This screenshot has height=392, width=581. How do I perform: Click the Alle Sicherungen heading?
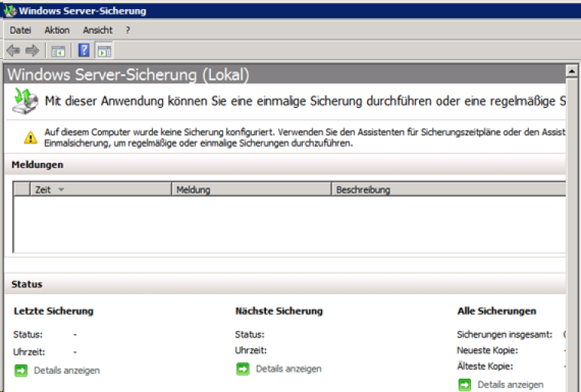pos(496,311)
